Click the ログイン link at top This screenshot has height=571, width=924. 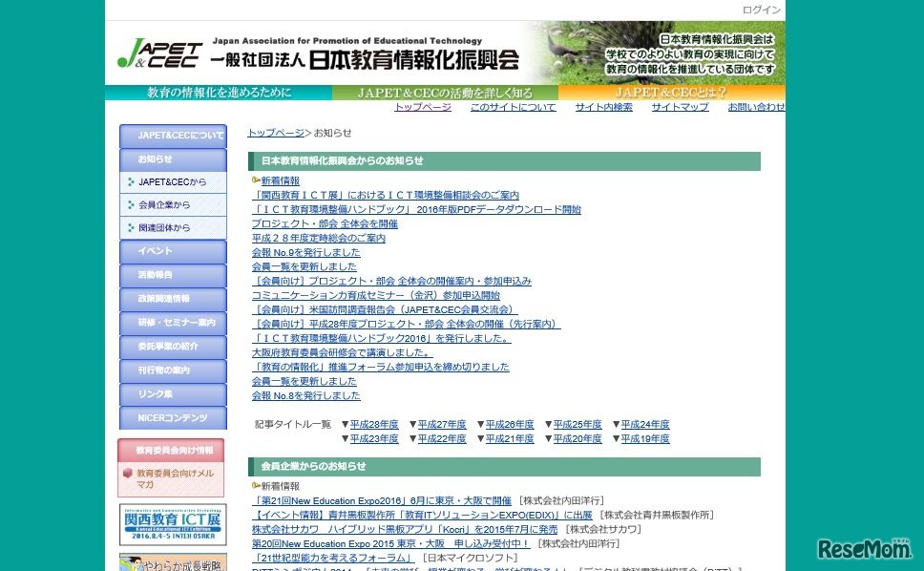(x=761, y=10)
